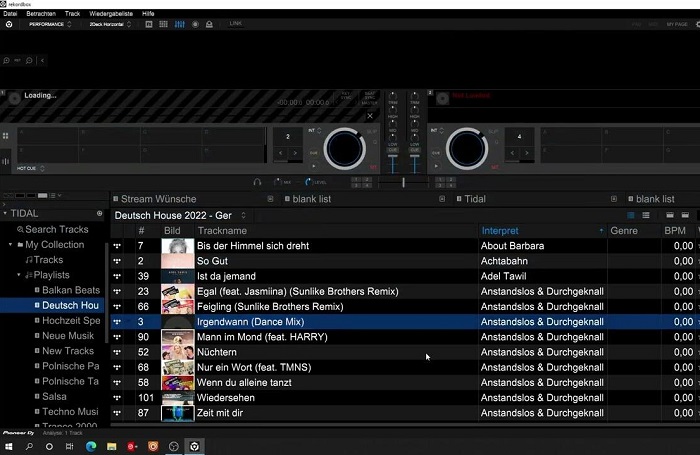Select Tracks under My Collection
The height and width of the screenshot is (455, 700).
pyautogui.click(x=48, y=260)
